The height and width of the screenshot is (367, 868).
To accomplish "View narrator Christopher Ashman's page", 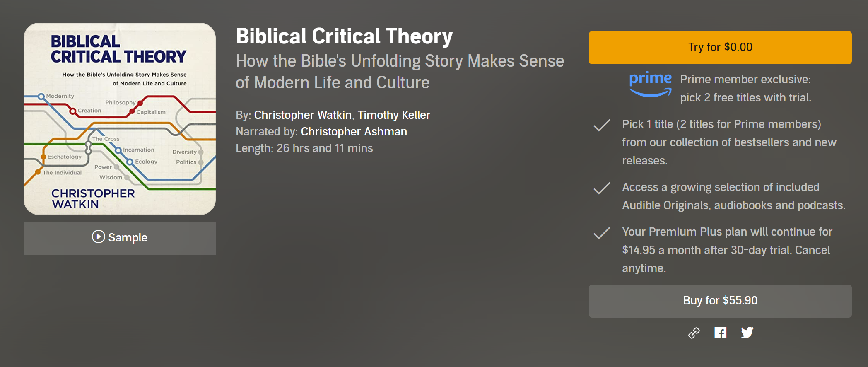I will (354, 132).
